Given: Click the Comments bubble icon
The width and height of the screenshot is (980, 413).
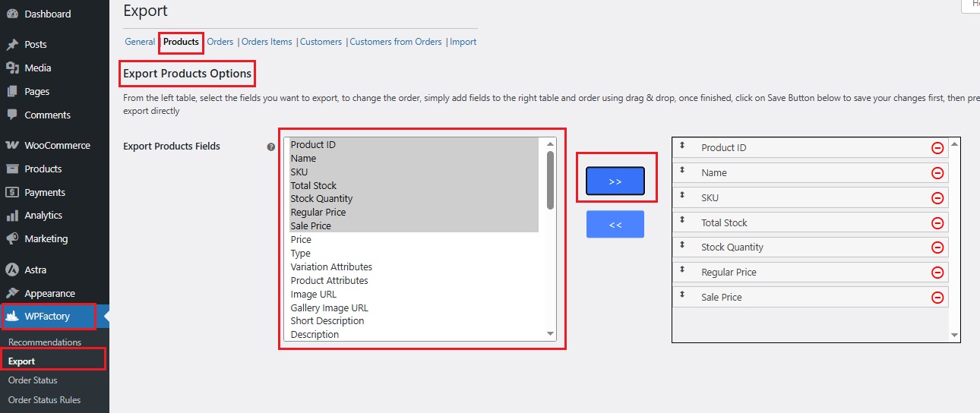Looking at the screenshot, I should (x=12, y=115).
